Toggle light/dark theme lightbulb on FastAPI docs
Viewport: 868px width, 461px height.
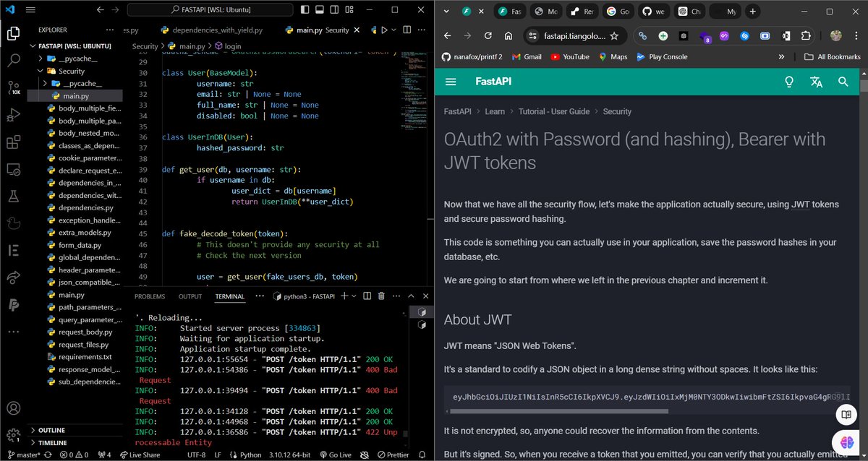(x=790, y=82)
